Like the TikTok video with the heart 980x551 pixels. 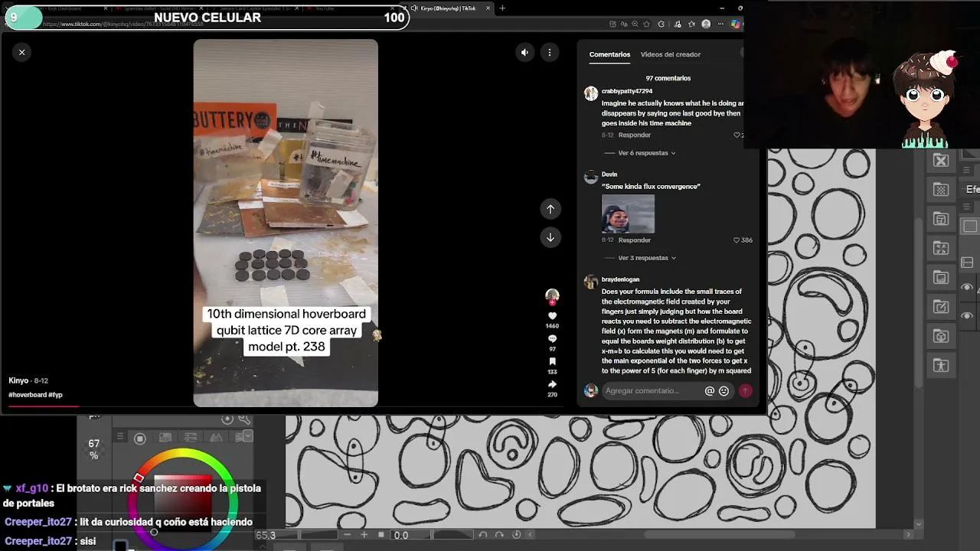[x=552, y=316]
